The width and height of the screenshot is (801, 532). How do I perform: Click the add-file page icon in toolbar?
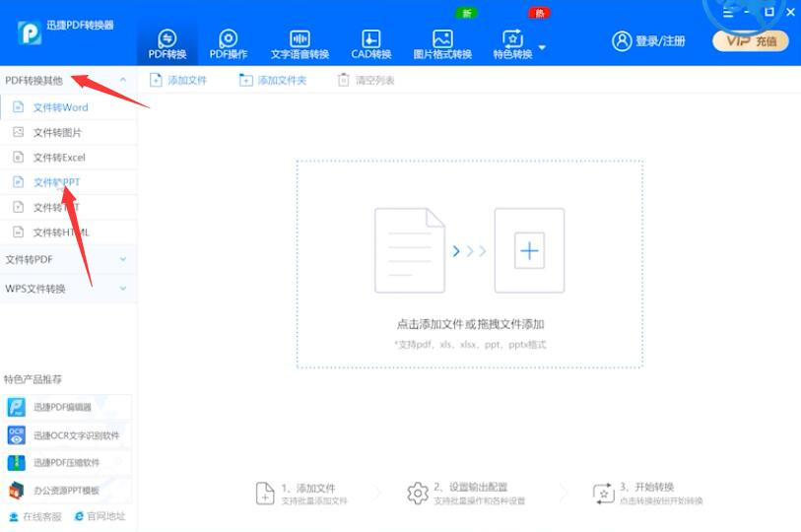point(156,80)
